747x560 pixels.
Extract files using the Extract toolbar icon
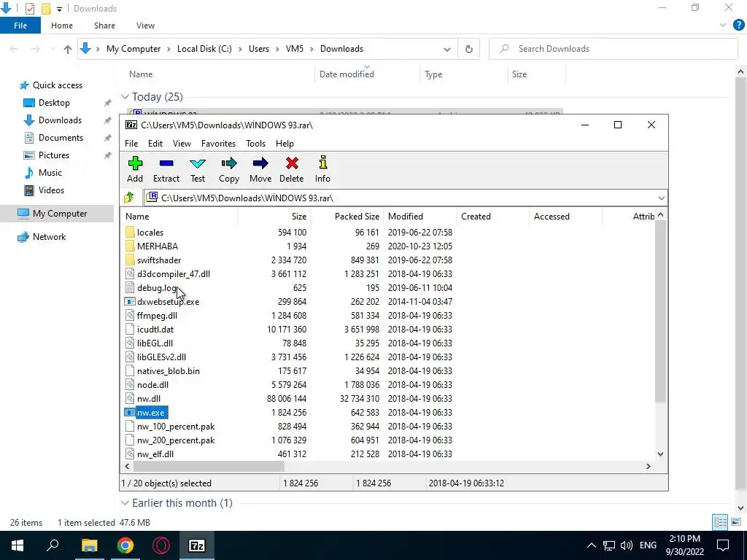[166, 169]
